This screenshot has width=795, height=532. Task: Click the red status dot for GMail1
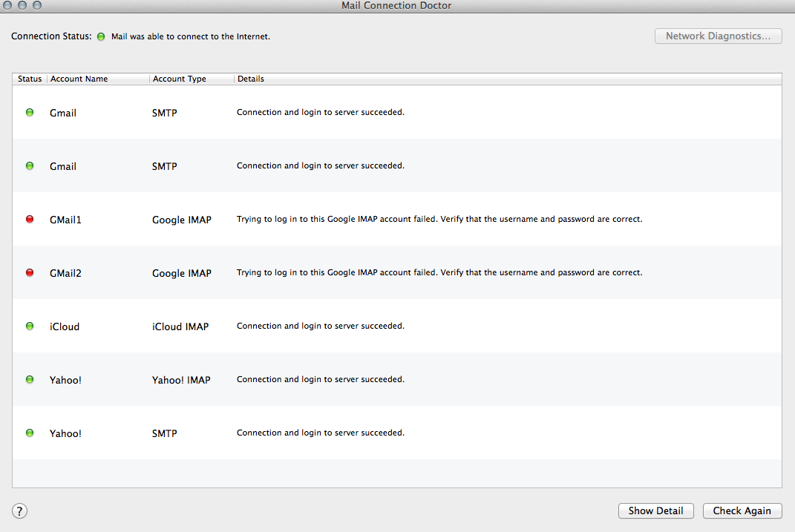tap(30, 220)
